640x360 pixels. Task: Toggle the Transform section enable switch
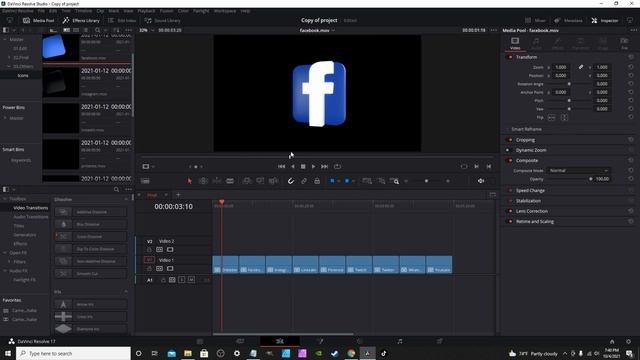(x=510, y=57)
